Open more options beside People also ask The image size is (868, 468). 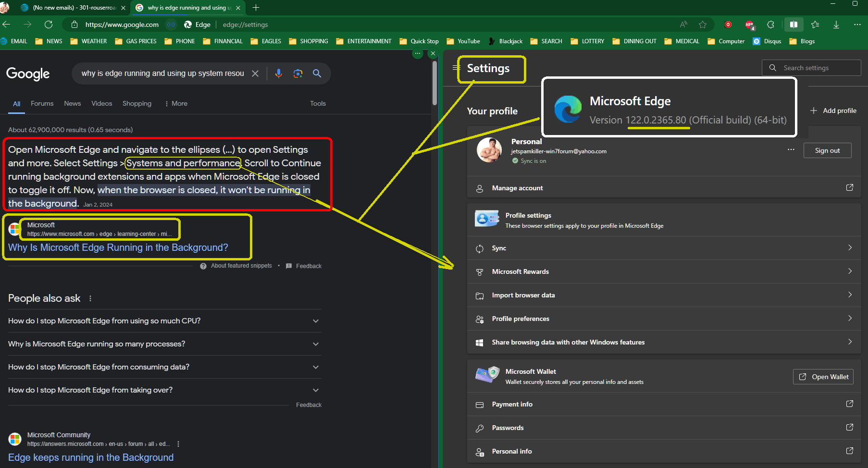90,298
